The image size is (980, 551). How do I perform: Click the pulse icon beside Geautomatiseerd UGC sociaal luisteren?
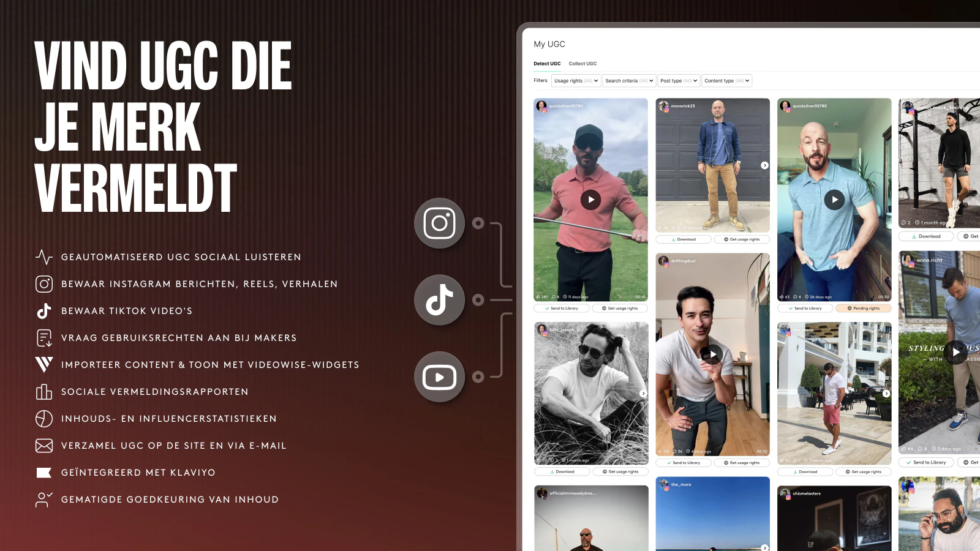[x=44, y=257]
